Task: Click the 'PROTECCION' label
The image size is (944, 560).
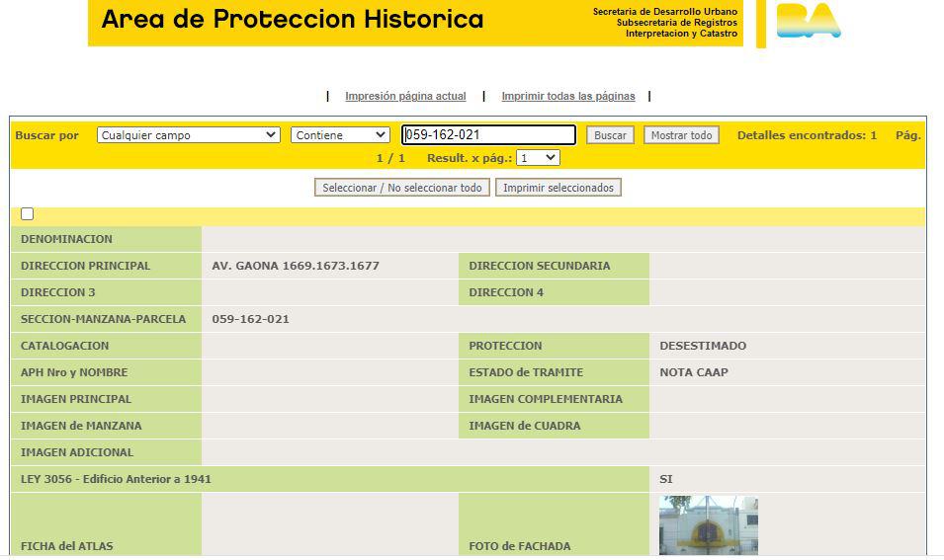Action: point(505,346)
